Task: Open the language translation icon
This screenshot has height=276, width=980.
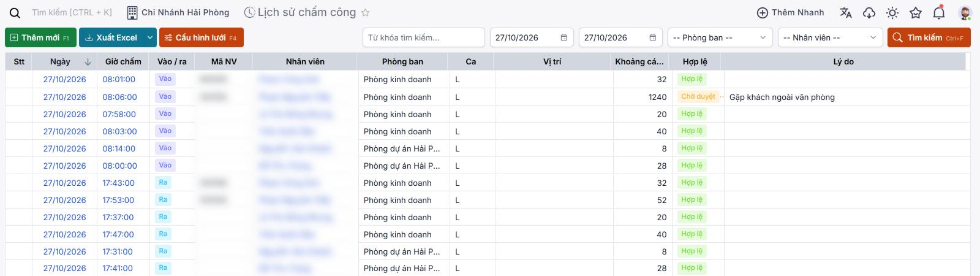Action: (x=846, y=12)
